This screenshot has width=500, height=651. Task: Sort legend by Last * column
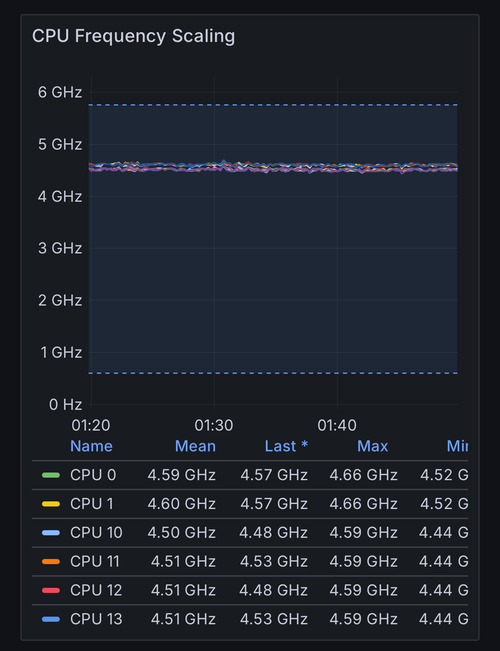coord(286,446)
